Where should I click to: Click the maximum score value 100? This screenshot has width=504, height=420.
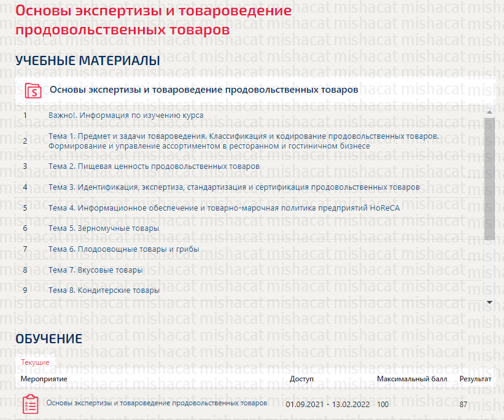[383, 404]
